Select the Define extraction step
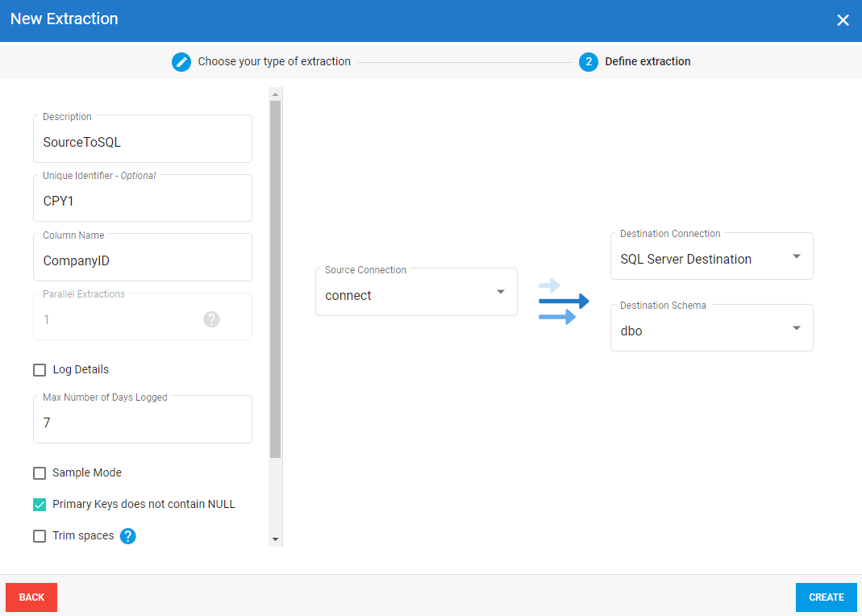Viewport: 862px width, 616px height. click(648, 61)
